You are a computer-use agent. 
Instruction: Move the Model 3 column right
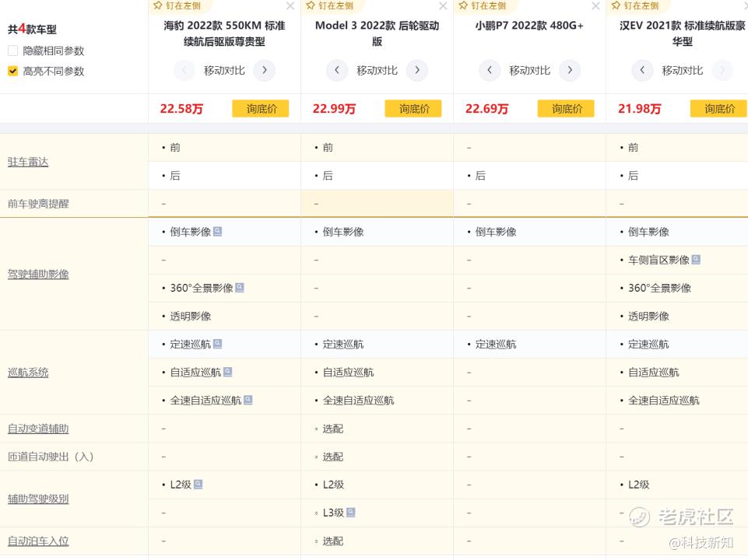click(417, 71)
